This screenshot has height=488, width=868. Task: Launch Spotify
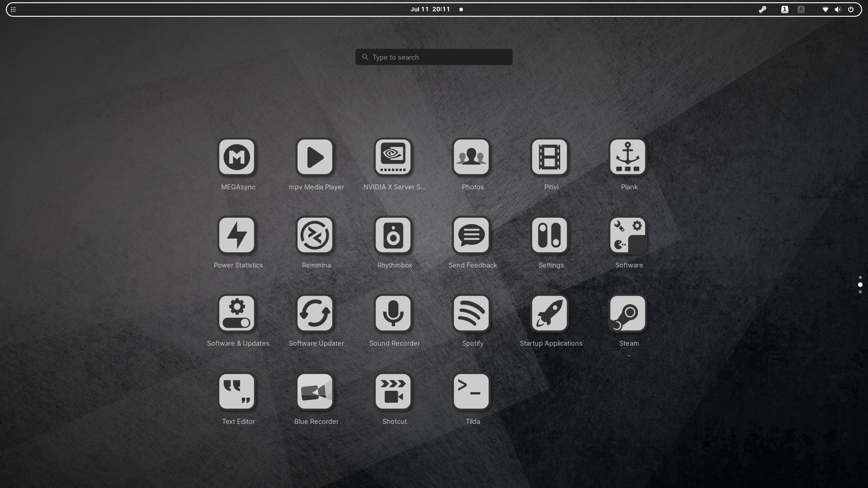point(472,313)
